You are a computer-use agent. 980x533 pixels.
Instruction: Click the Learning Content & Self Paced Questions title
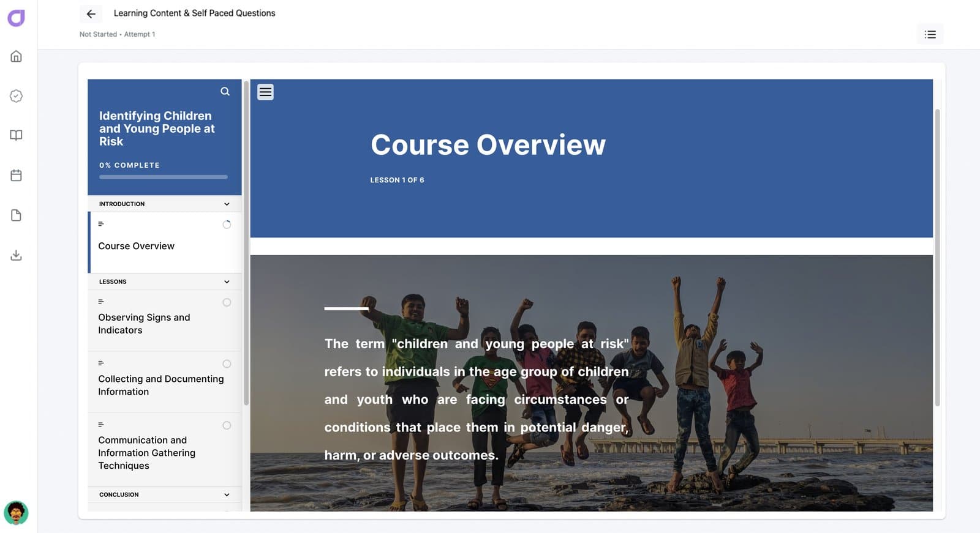pos(194,13)
